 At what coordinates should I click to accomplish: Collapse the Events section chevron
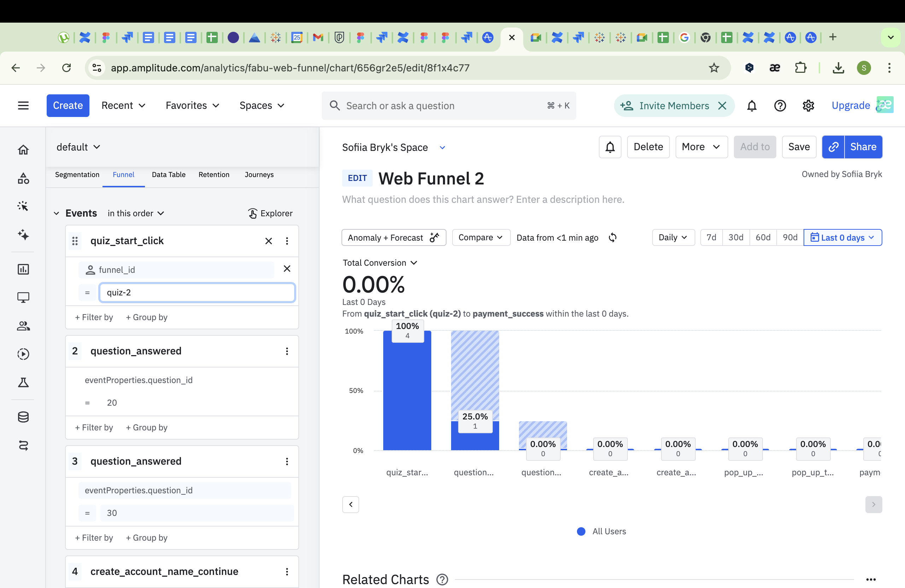[56, 213]
